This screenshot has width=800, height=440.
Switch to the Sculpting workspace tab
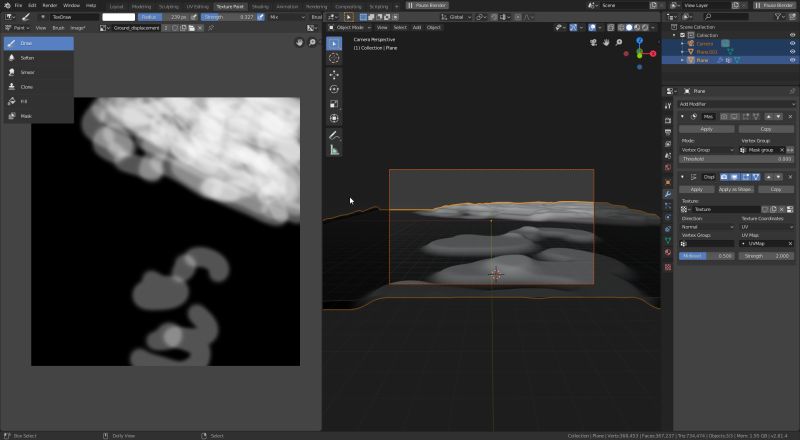168,7
